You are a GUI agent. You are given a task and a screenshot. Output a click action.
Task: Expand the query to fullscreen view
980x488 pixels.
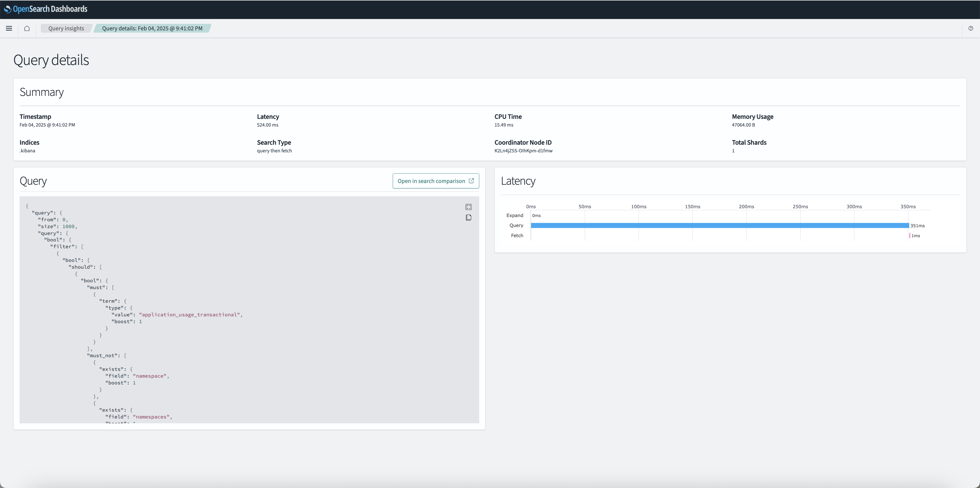468,207
